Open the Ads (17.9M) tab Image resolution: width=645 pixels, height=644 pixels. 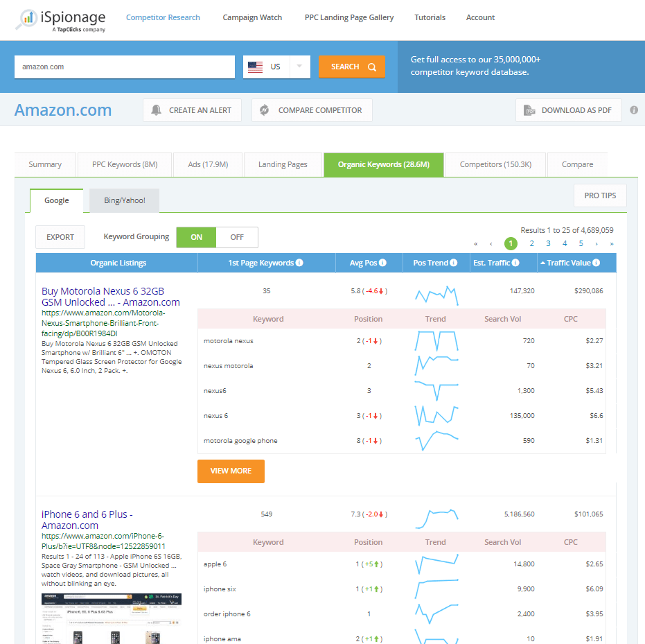[208, 164]
